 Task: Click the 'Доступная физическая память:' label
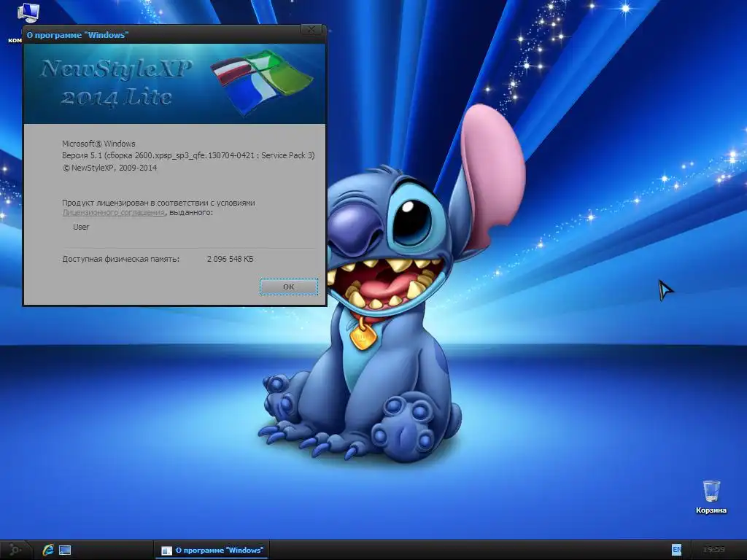pos(120,259)
